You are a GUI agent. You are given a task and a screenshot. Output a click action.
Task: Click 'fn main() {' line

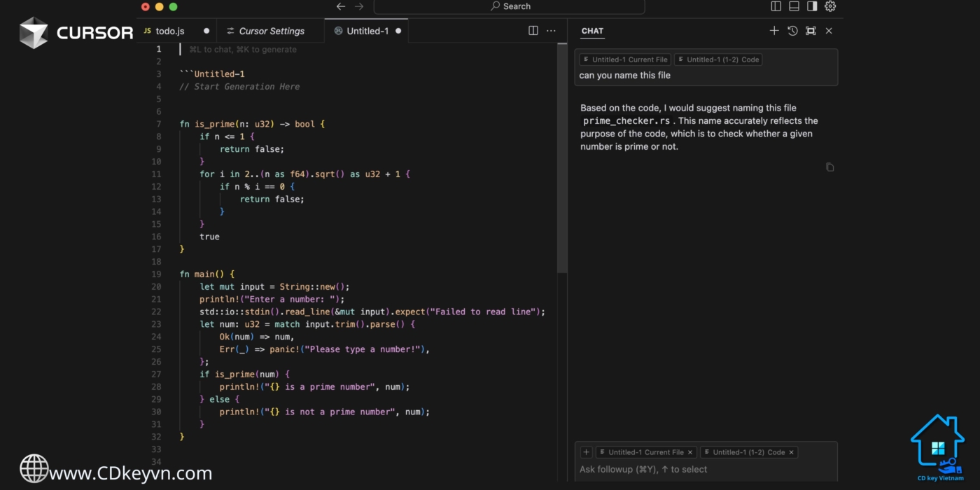207,274
